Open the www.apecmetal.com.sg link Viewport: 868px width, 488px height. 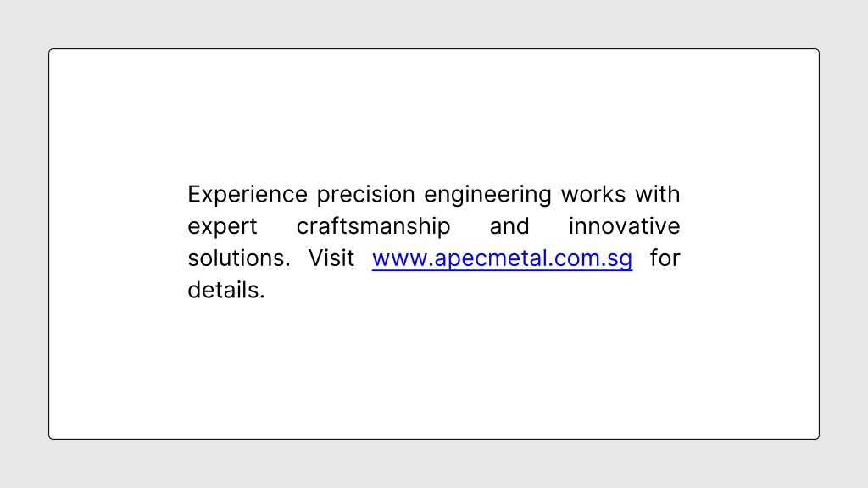tap(502, 258)
